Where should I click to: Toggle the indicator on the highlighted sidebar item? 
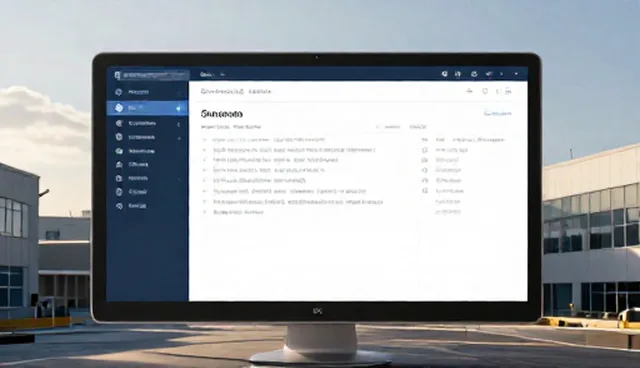(178, 108)
